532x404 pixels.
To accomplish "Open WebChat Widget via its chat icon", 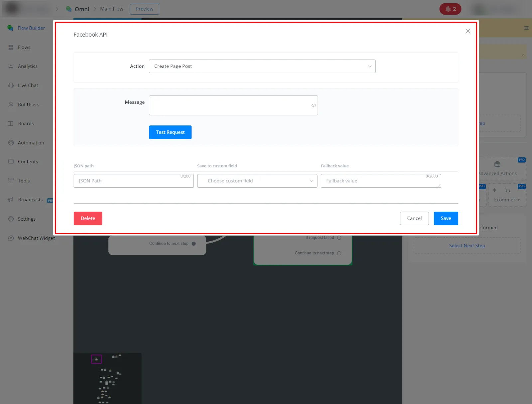I will pyautogui.click(x=11, y=238).
